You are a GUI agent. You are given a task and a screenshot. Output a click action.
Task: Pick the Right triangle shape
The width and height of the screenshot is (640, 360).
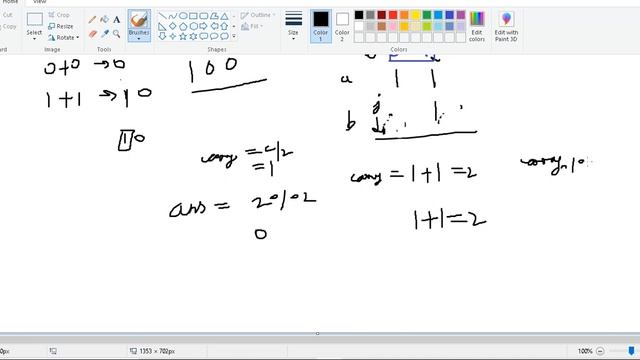coord(162,27)
